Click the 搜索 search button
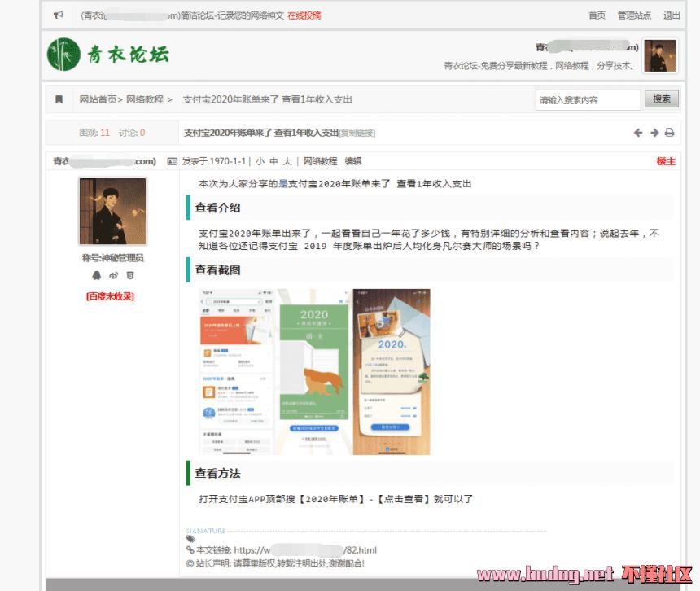The width and height of the screenshot is (700, 591). (662, 98)
